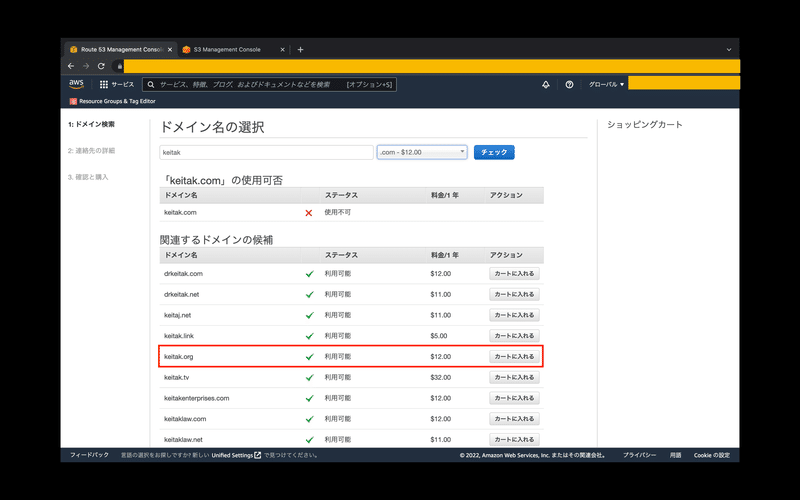Click the green check for drkeitak.com

[x=310, y=274]
